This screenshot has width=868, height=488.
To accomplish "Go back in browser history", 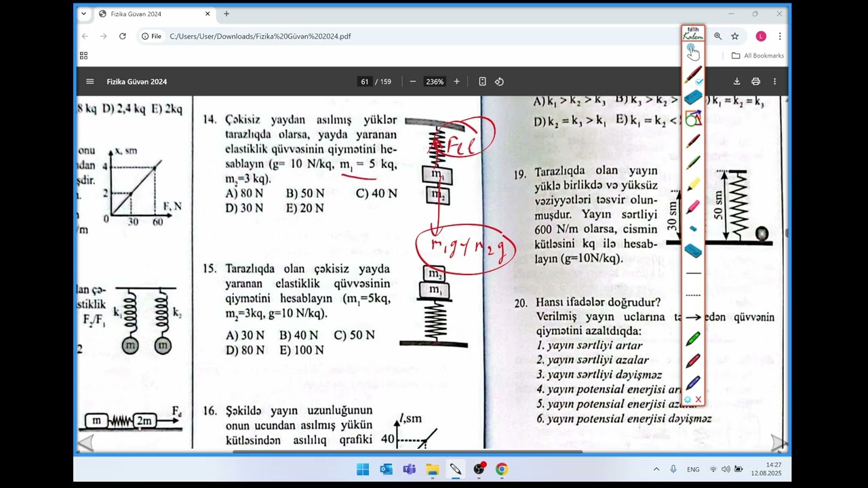I will 85,36.
